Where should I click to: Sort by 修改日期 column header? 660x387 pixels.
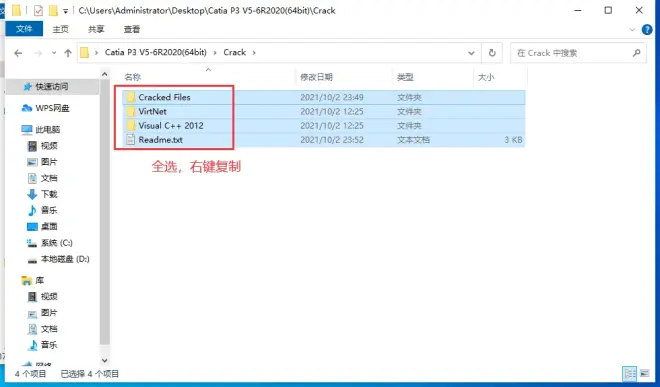click(317, 77)
